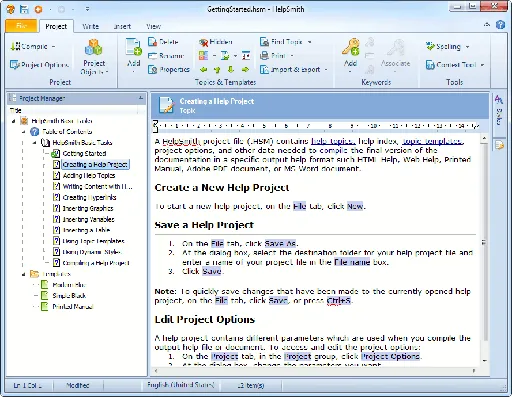Select the Creating a Help Project topic
The height and width of the screenshot is (397, 512).
click(95, 164)
